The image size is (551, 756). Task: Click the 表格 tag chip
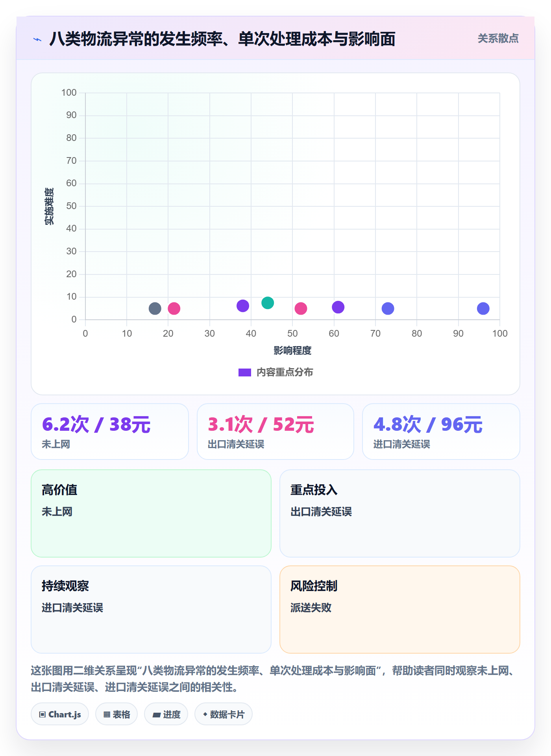116,714
